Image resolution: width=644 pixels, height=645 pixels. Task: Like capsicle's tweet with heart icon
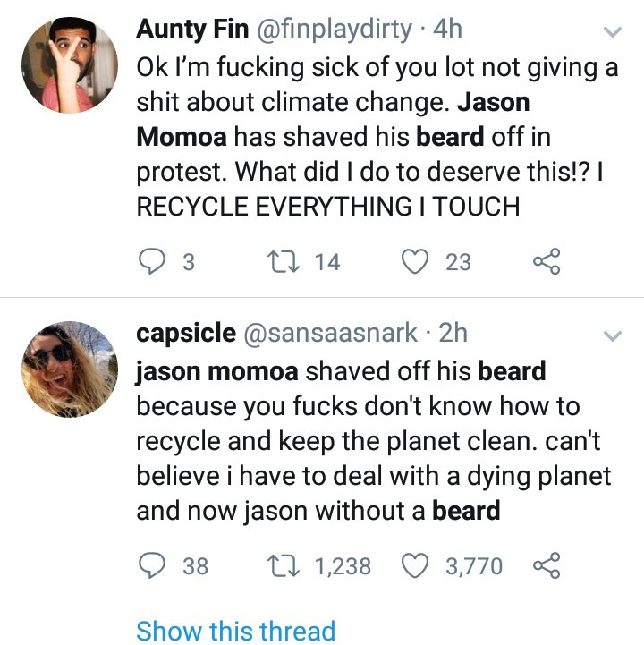tap(414, 565)
